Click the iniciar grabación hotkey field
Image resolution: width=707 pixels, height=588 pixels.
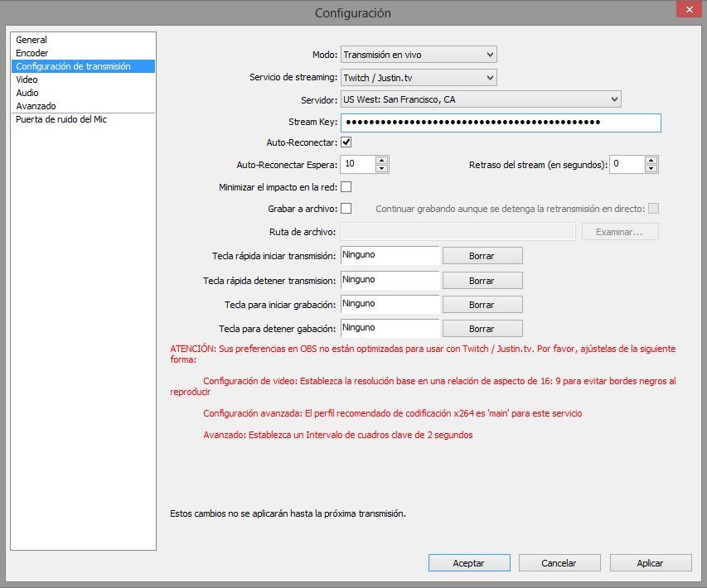(390, 304)
